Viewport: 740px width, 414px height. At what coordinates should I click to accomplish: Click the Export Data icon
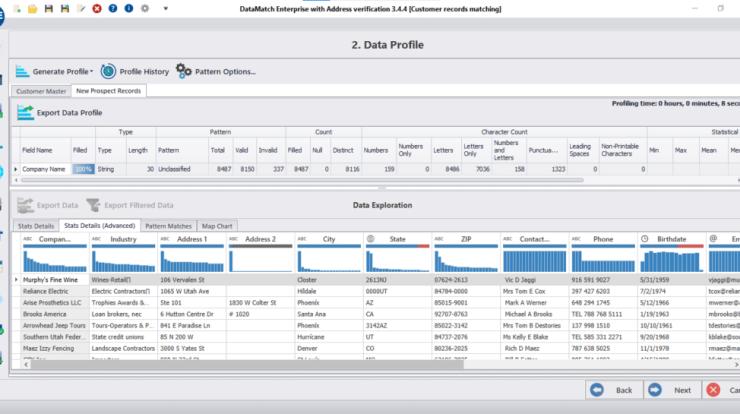[x=25, y=205]
